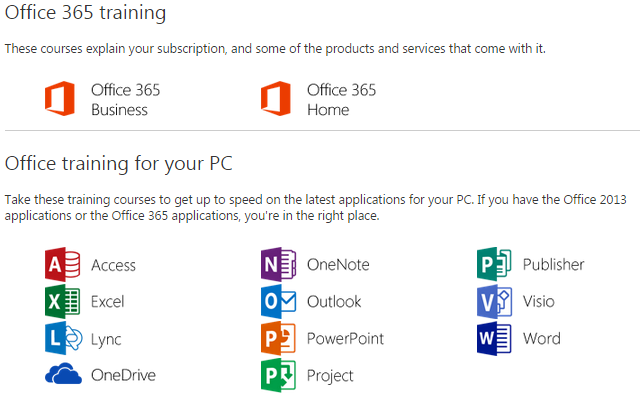Click the blue Outlook envelope icon
640x399 pixels.
tap(278, 301)
